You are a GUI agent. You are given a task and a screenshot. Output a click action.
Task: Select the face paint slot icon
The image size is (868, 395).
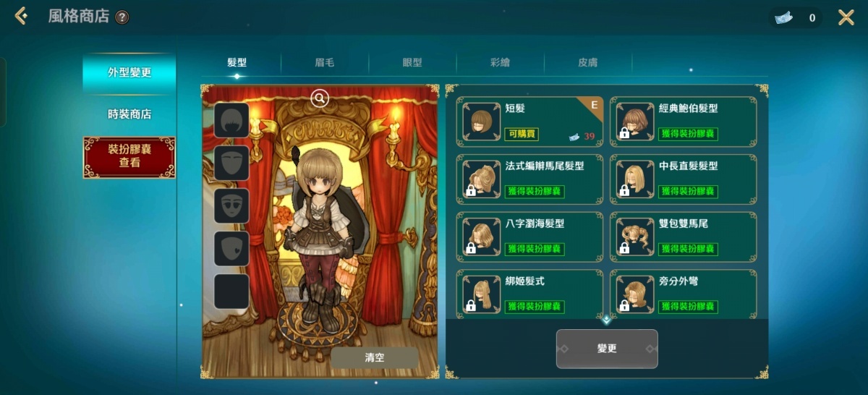coord(231,248)
